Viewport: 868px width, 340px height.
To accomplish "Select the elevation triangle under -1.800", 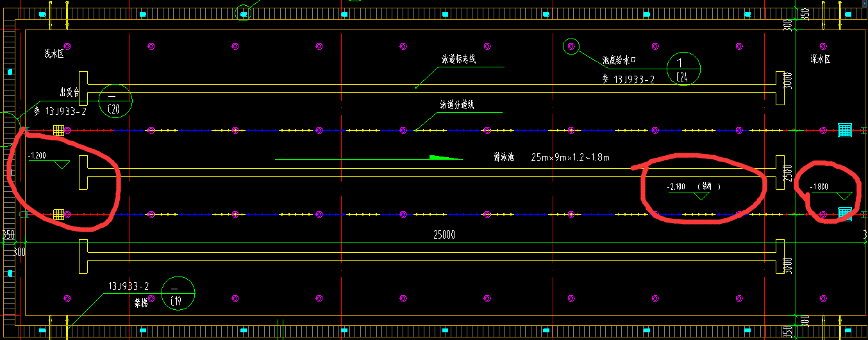I will 845,196.
